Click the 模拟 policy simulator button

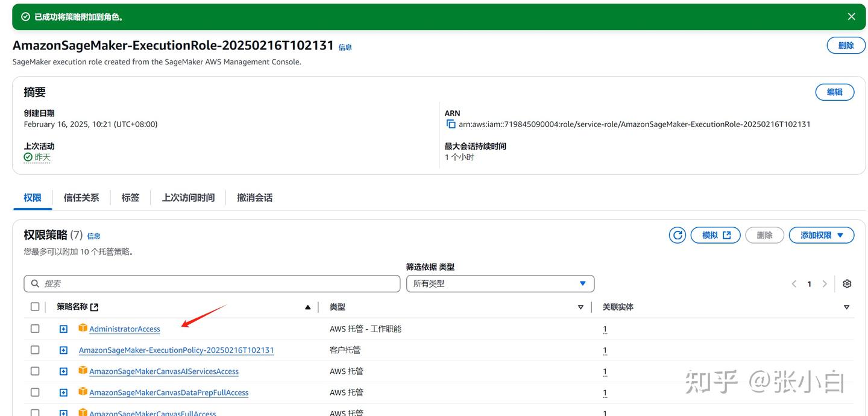tap(715, 235)
